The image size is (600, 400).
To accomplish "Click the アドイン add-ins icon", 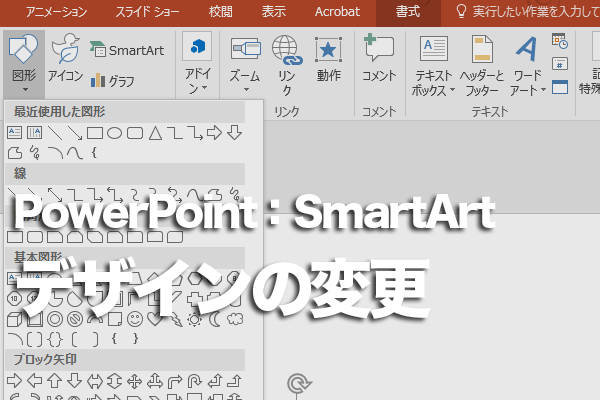I will pos(197,46).
